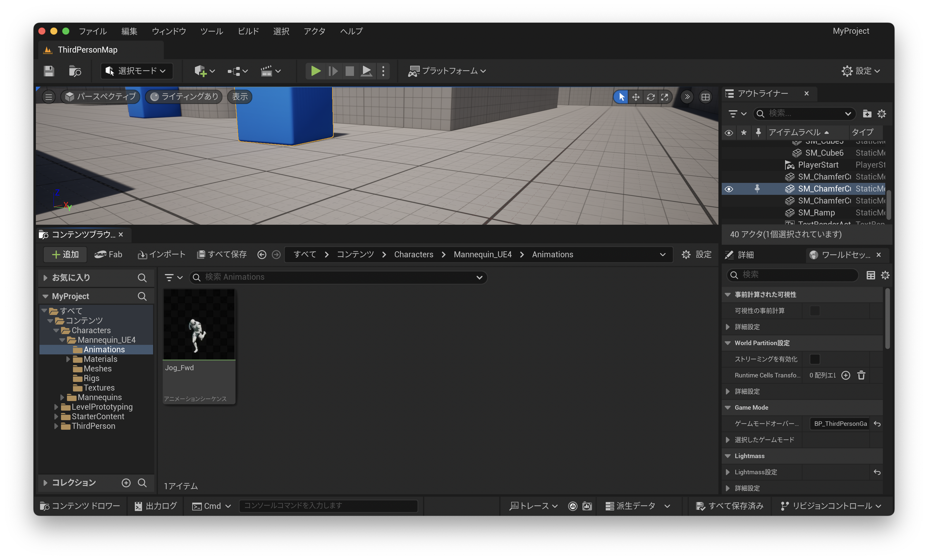Expand the Materials folder tree node
The width and height of the screenshot is (928, 560).
tap(68, 359)
